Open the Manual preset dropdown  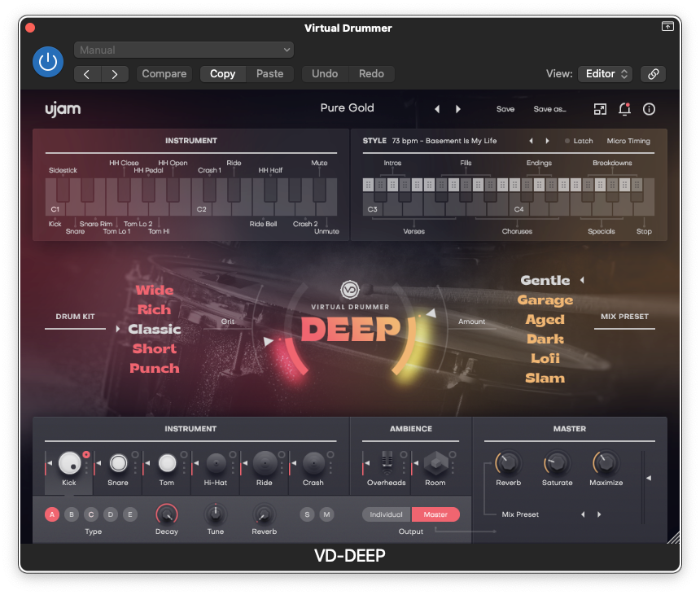pyautogui.click(x=184, y=50)
